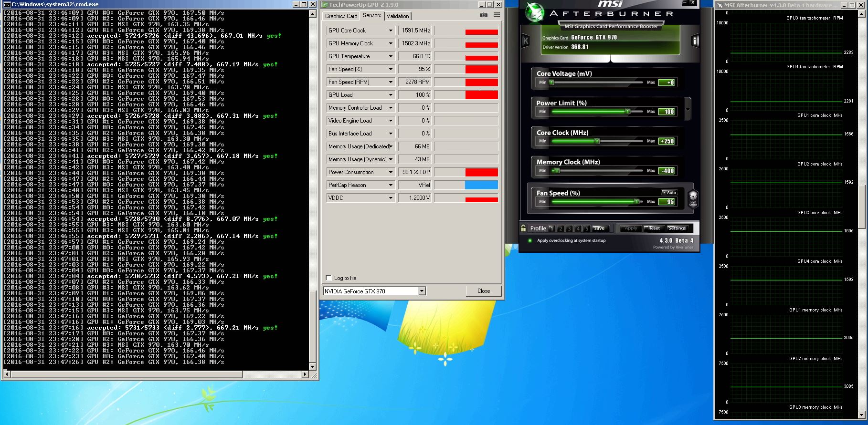Viewport: 868px width, 425px height.
Task: Click the Power Limit 100 value field
Action: 667,112
